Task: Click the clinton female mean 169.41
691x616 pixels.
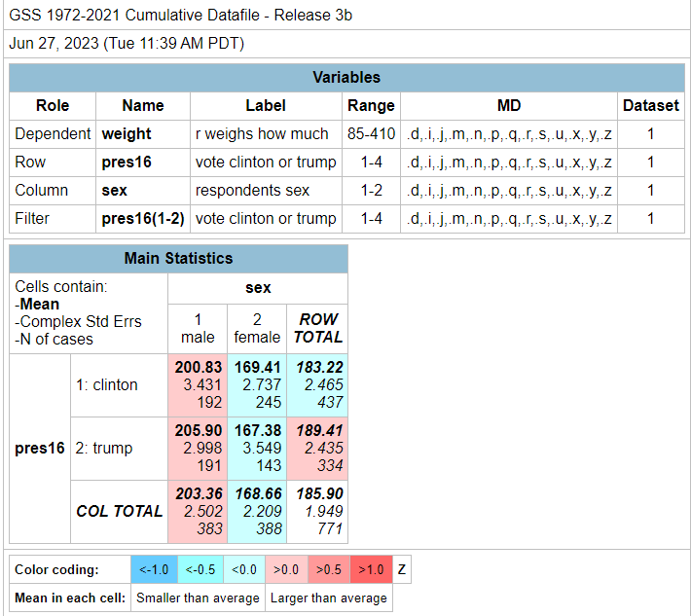Action: click(x=258, y=368)
